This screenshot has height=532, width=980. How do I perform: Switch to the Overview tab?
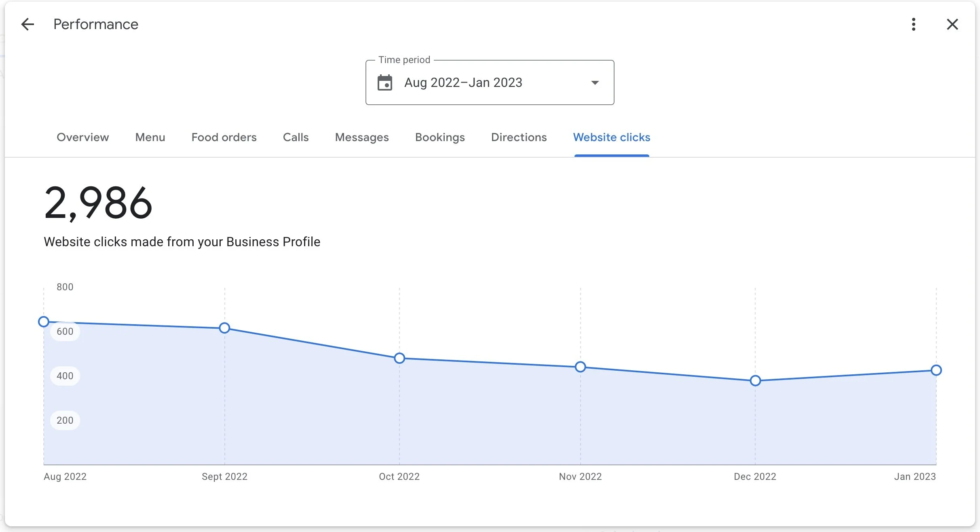[x=82, y=137]
